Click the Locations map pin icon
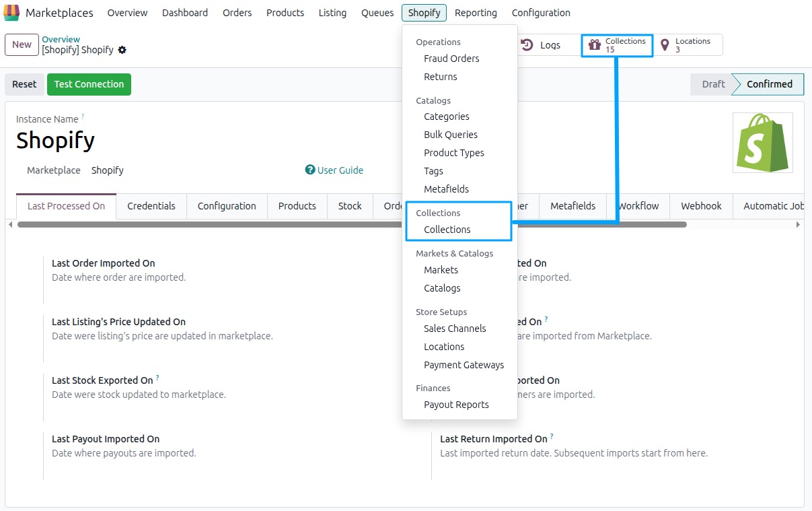The height and width of the screenshot is (511, 812). pos(665,45)
